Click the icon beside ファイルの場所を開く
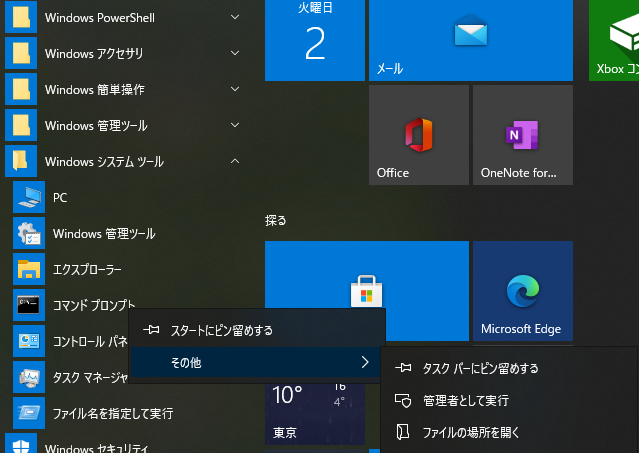 tap(403, 432)
